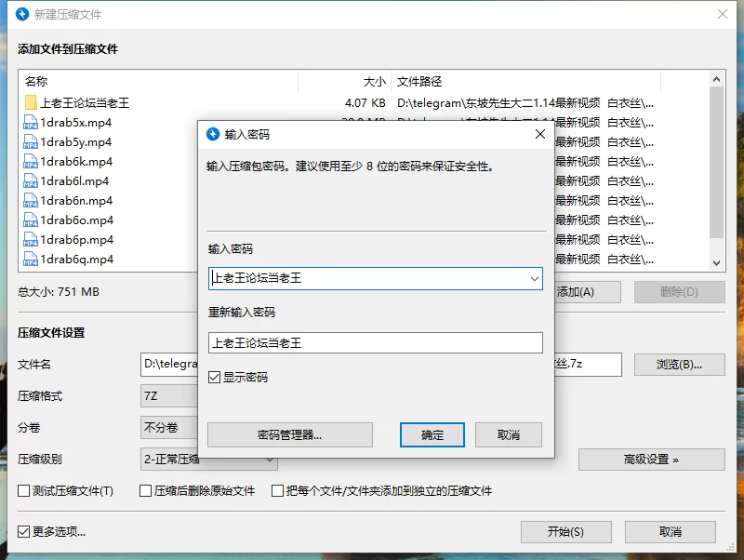Click the file list vertical scrollbar
Image resolution: width=744 pixels, height=560 pixels.
click(x=715, y=167)
